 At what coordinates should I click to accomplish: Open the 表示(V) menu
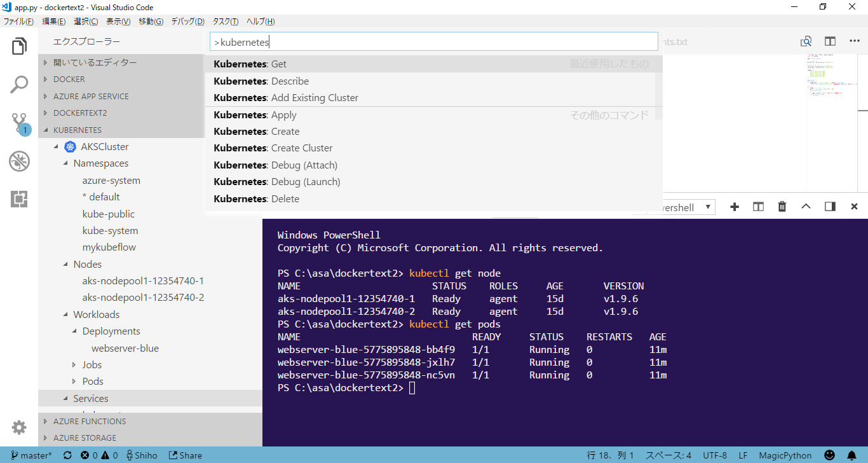[118, 21]
